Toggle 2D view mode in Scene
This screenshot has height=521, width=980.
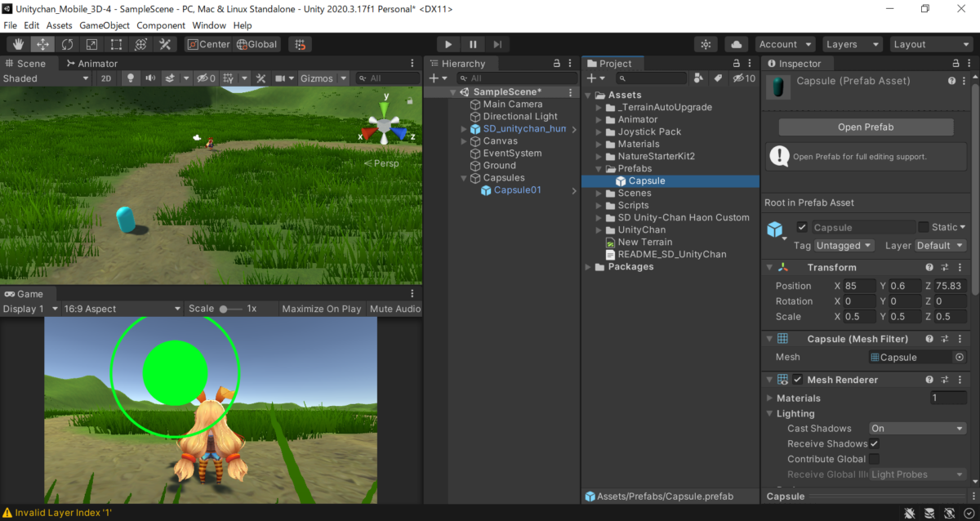click(106, 78)
